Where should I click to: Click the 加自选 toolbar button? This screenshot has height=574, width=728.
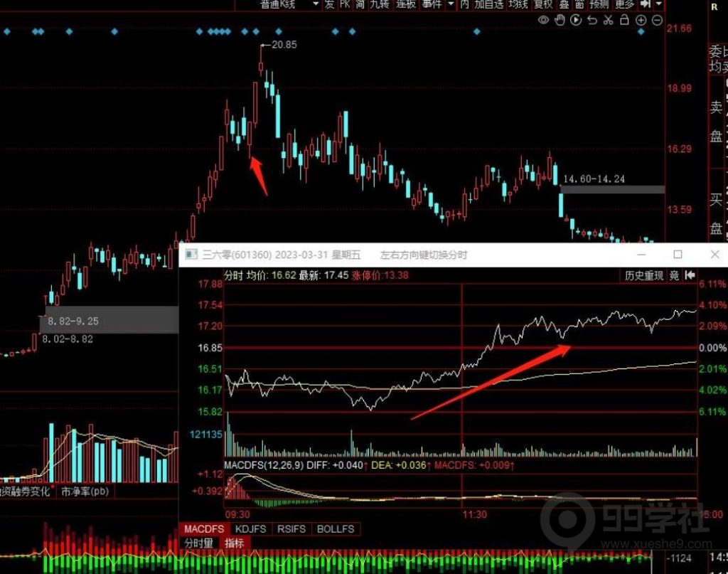click(488, 4)
